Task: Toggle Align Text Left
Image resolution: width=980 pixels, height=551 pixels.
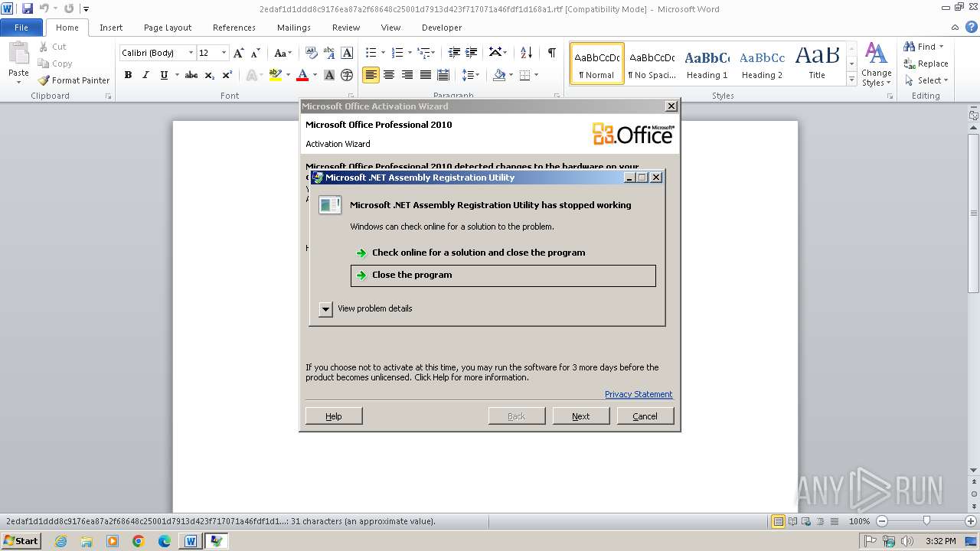Action: click(x=371, y=75)
